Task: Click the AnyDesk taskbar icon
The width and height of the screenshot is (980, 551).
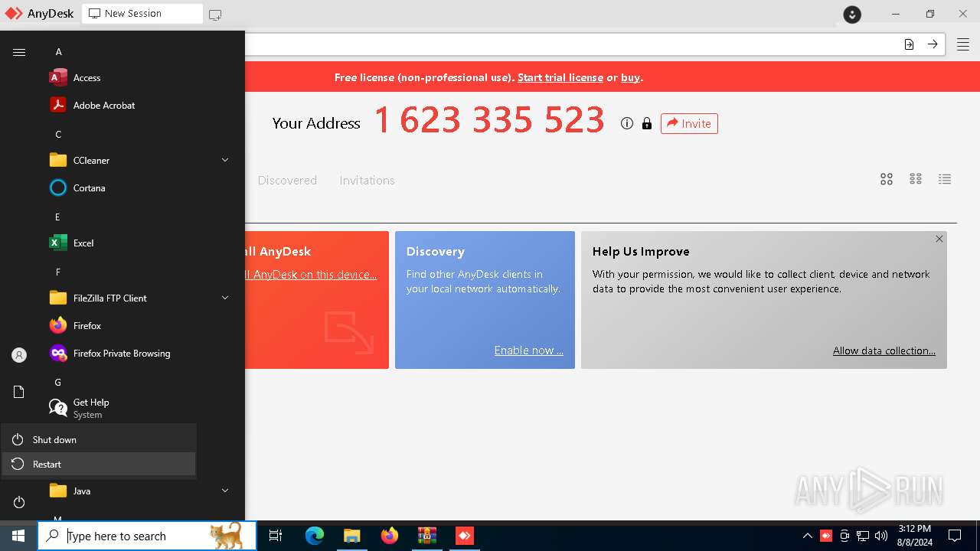Action: pyautogui.click(x=464, y=536)
